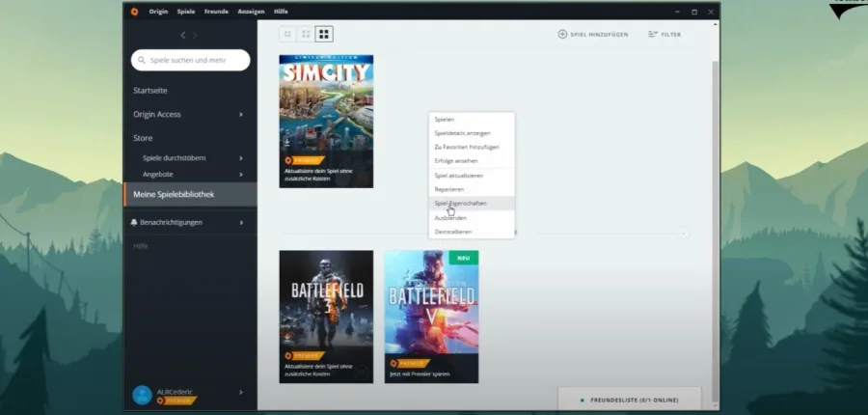Expand Benachrichtigungen arrow
This screenshot has height=415, width=868.
point(241,222)
